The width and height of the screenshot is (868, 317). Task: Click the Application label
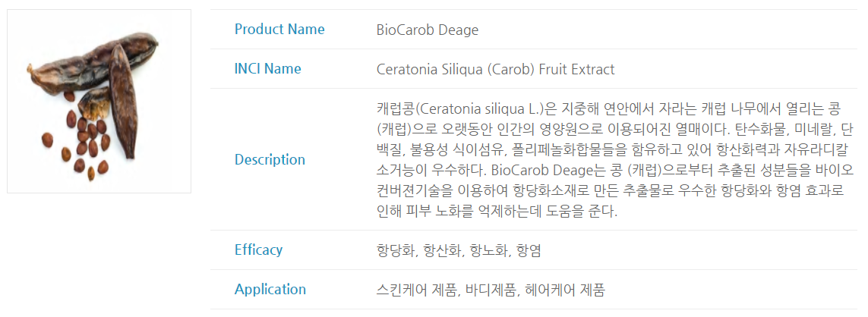point(270,290)
